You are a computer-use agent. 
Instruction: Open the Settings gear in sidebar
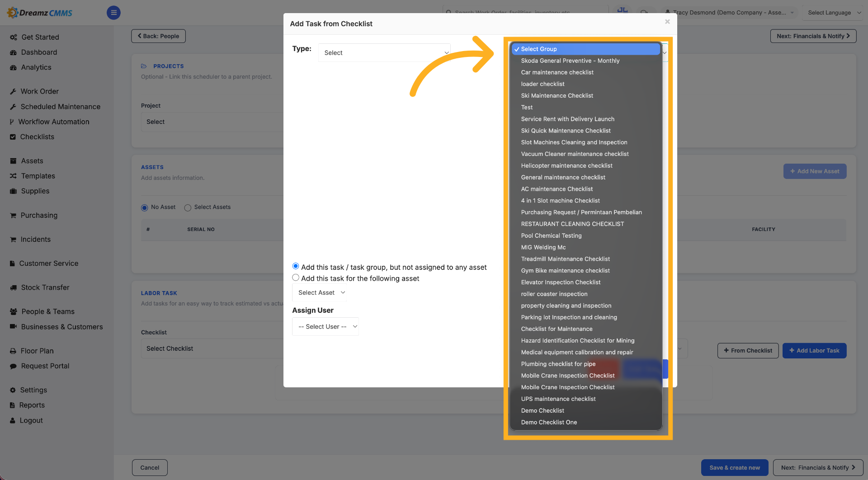13,390
